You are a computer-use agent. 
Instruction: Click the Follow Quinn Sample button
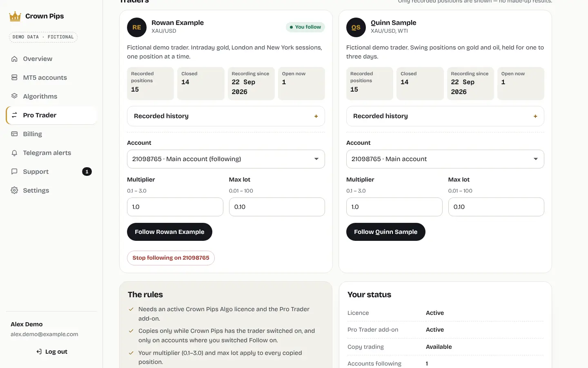(386, 232)
